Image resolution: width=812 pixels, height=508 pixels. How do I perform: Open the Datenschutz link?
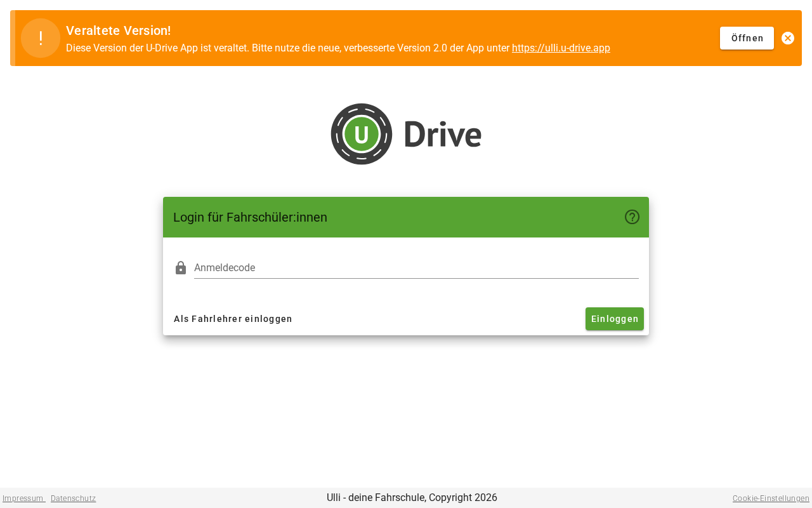74,498
